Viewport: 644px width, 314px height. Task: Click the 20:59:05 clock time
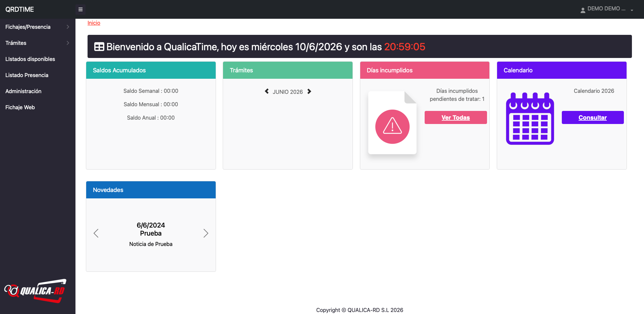click(405, 47)
